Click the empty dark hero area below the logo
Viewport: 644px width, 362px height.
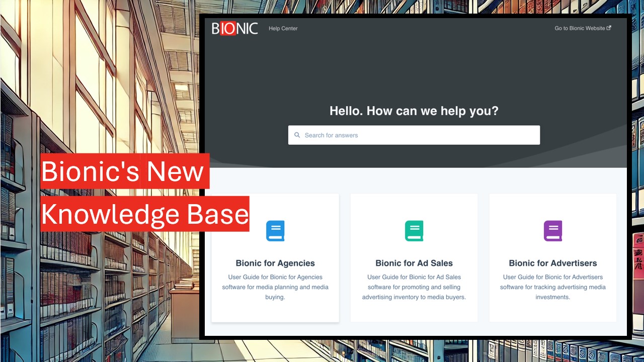(x=352, y=70)
